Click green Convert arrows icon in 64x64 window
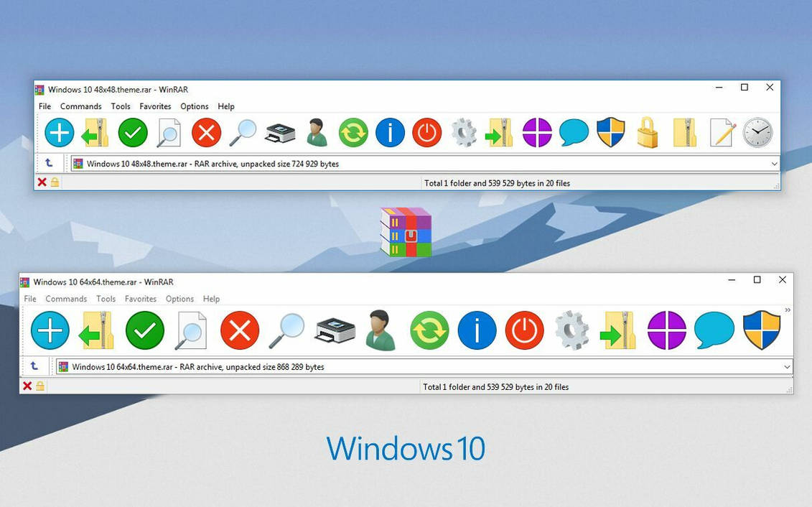Screen dimensions: 812x507 [429, 330]
